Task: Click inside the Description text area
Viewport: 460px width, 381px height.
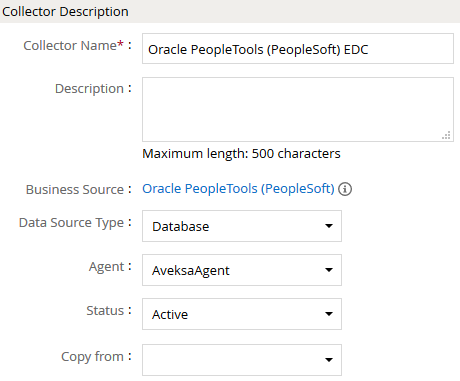Action: click(x=298, y=110)
